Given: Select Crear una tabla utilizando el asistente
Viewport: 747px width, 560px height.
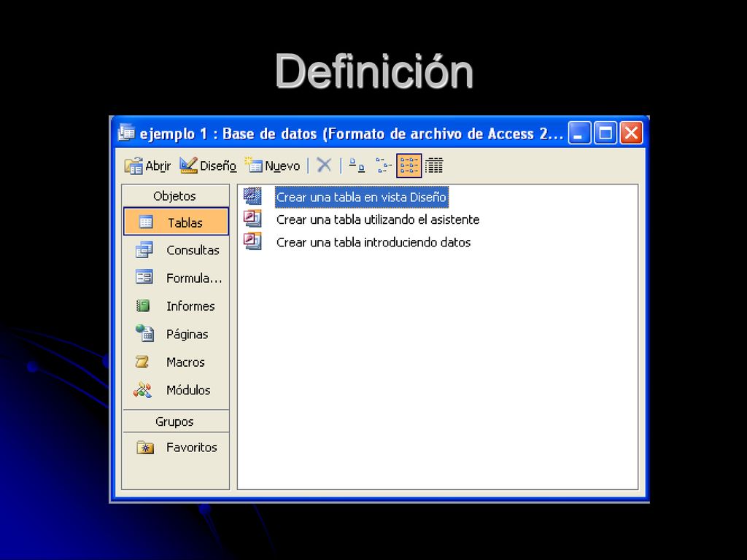Looking at the screenshot, I should click(378, 219).
